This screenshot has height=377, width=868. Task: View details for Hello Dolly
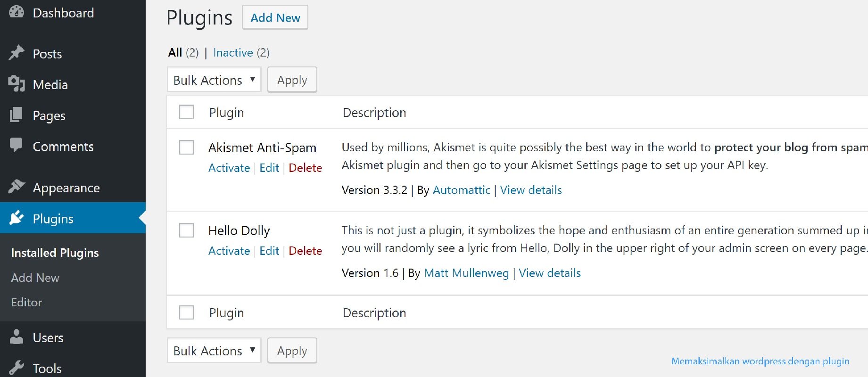click(549, 273)
